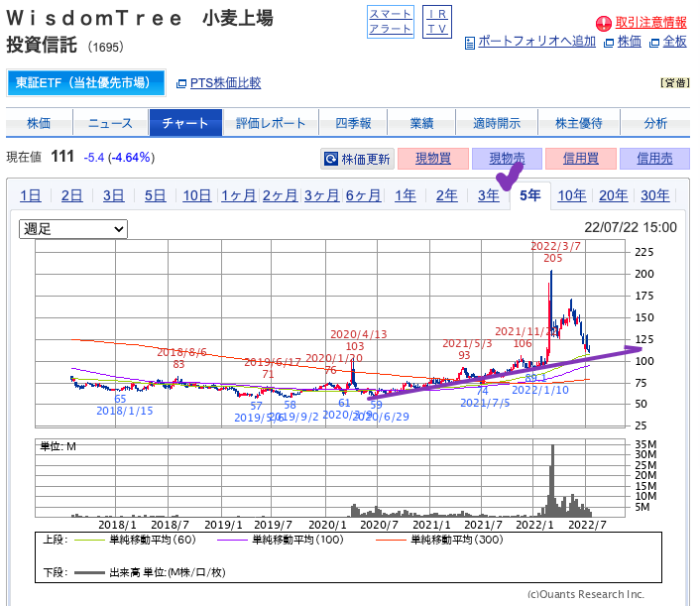Open the 取引注意情報 link
This screenshot has height=606, width=700.
click(650, 23)
